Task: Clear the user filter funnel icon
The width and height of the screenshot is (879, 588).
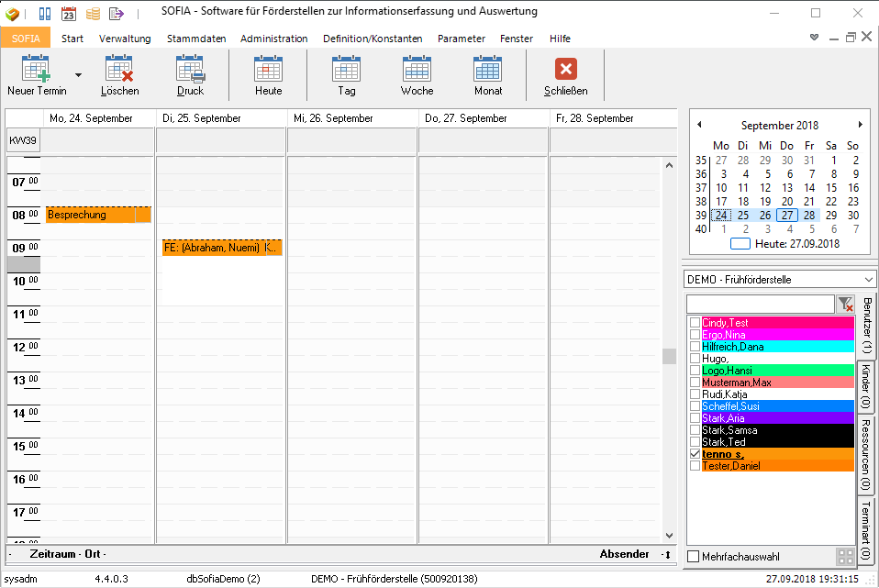Action: [x=845, y=304]
